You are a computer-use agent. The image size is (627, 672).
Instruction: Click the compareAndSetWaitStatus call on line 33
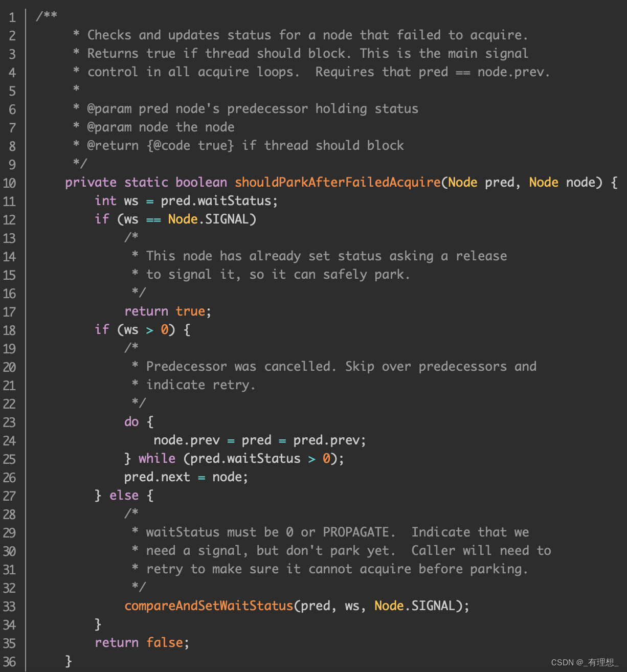[x=209, y=606]
